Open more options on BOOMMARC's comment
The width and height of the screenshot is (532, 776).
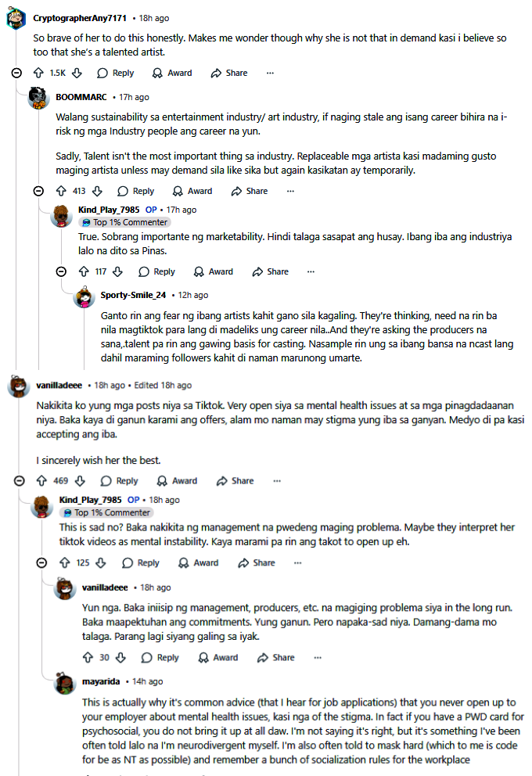(x=290, y=191)
